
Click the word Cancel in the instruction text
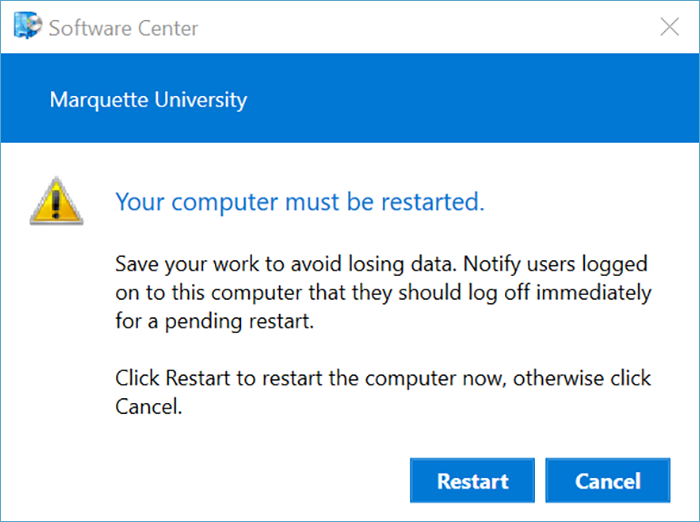coord(148,407)
